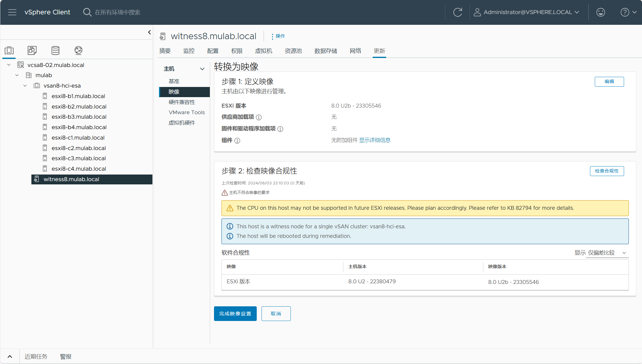Open the 仅偏差比较 display dropdown

tap(607, 253)
